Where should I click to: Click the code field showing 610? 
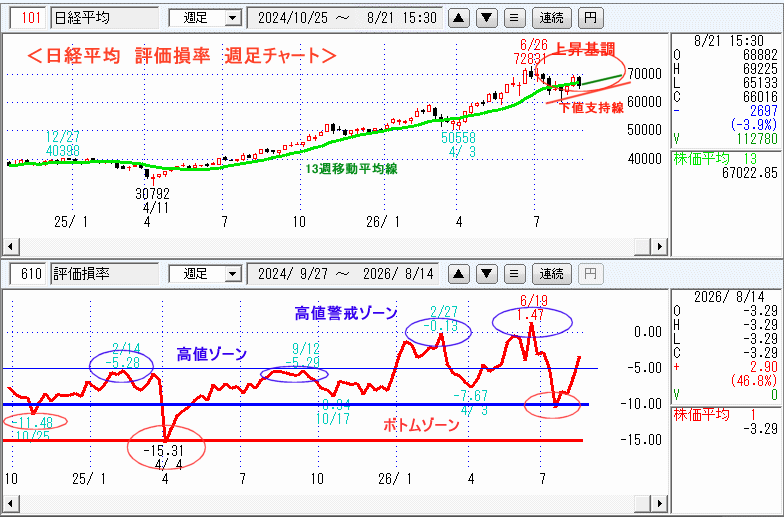(30, 274)
